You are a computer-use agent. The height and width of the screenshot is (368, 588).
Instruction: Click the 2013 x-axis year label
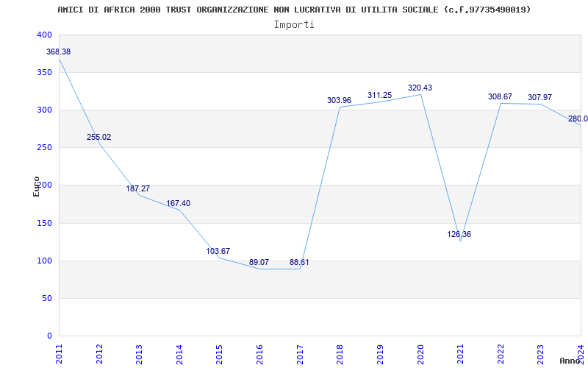pyautogui.click(x=140, y=354)
